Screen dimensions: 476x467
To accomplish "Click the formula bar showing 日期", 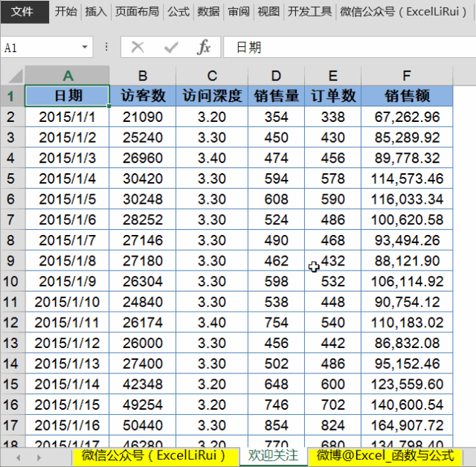I will [x=350, y=48].
